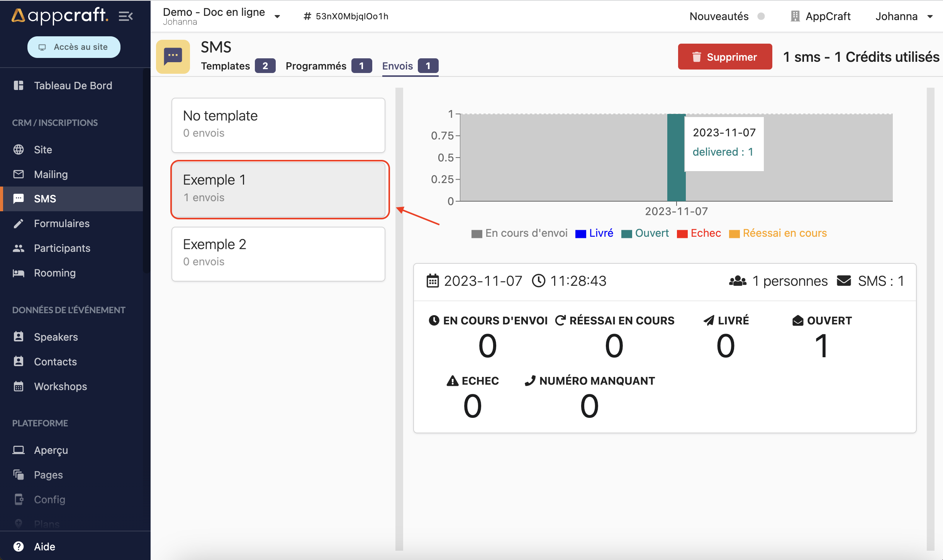This screenshot has height=560, width=943.
Task: Click the Formulaires pencil icon
Action: coord(19,223)
